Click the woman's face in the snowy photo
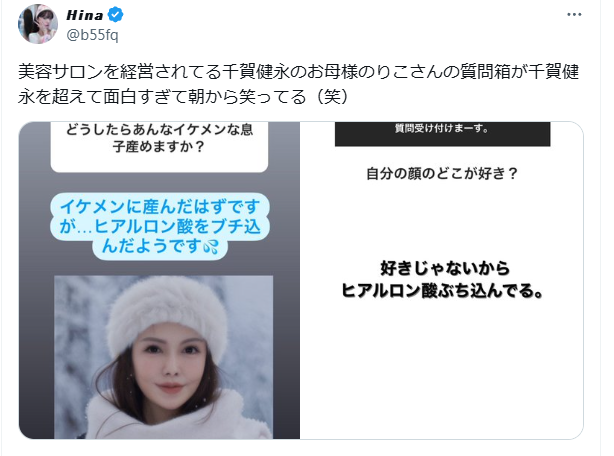 pos(172,362)
